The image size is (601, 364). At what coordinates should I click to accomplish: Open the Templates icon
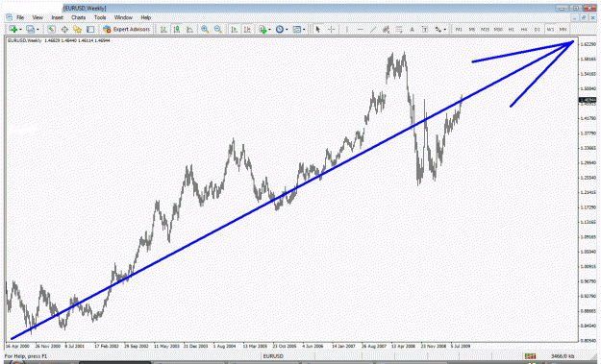pyautogui.click(x=297, y=29)
